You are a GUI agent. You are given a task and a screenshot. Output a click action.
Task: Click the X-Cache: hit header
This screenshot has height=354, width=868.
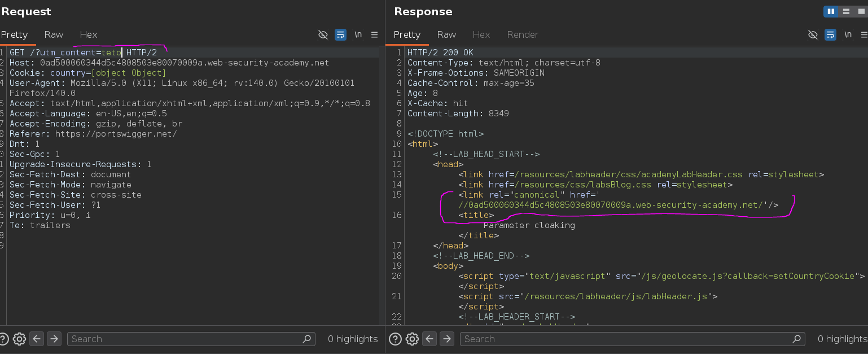(437, 103)
